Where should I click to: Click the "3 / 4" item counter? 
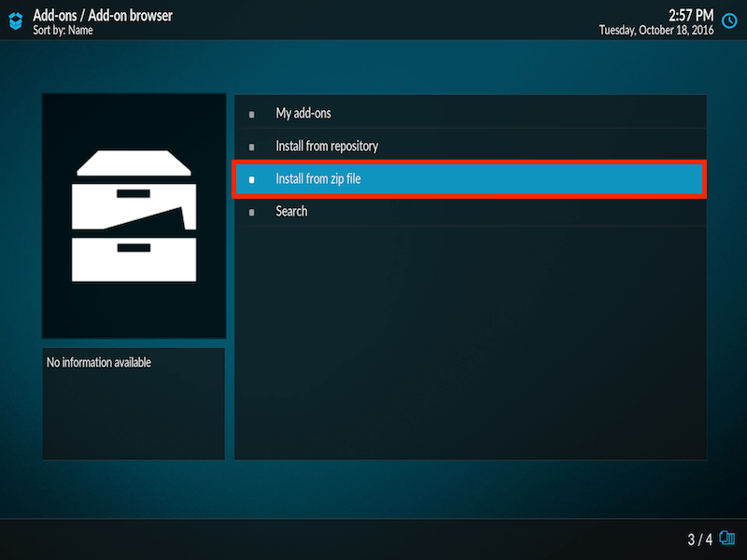pyautogui.click(x=699, y=539)
